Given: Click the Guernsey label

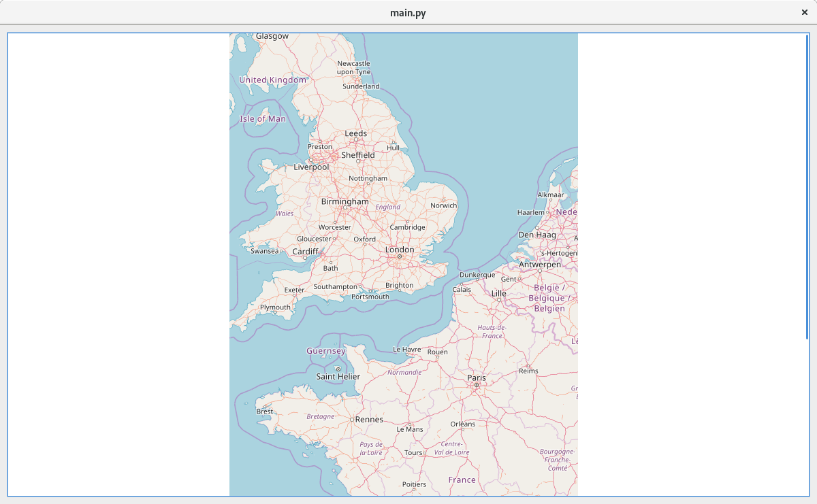Looking at the screenshot, I should 325,351.
